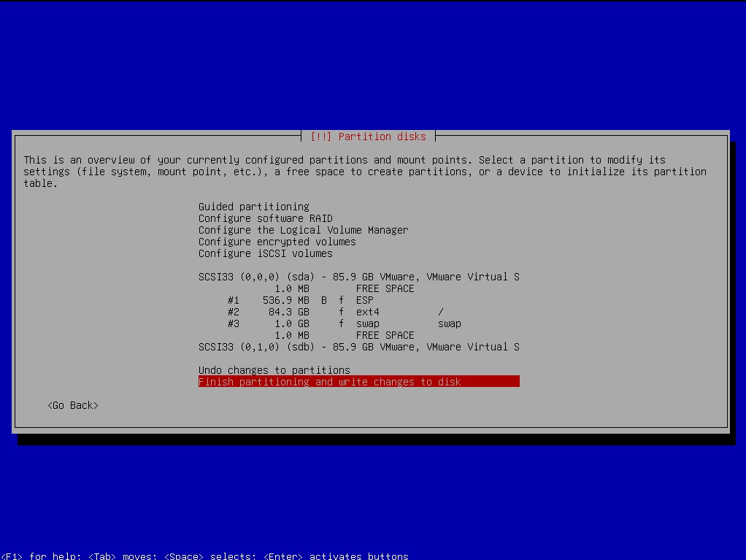
Task: Activate Finish partitioning and write changes
Action: 358,382
